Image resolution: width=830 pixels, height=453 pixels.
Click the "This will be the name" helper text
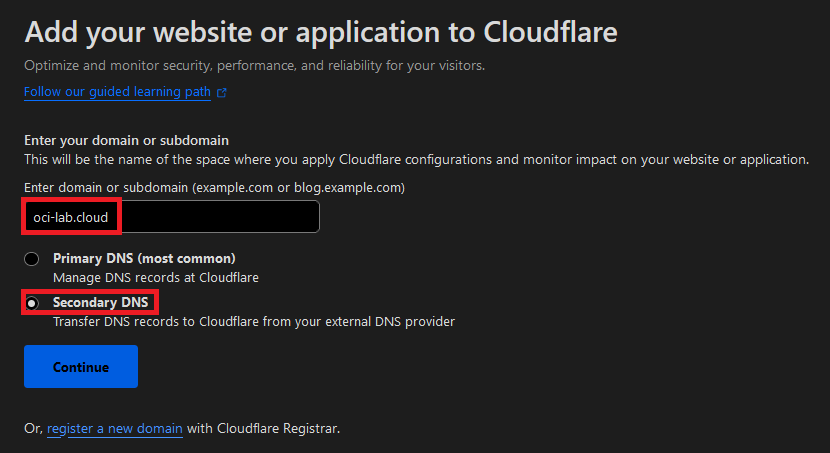[416, 159]
